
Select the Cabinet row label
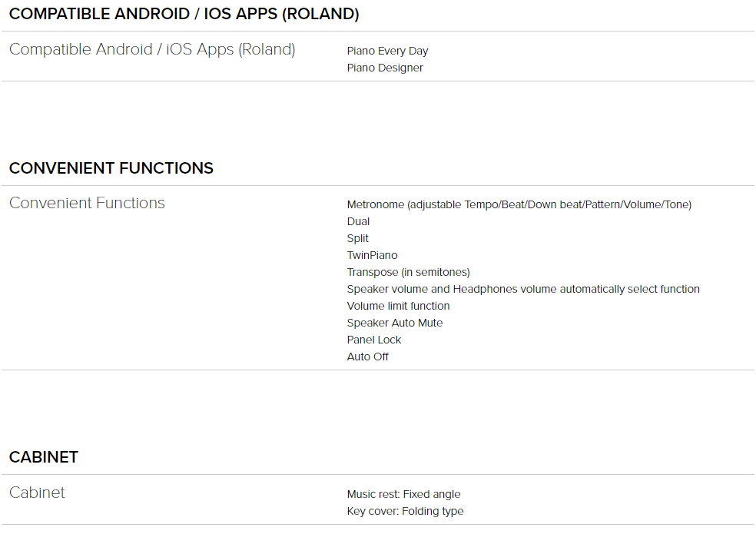pyautogui.click(x=37, y=493)
